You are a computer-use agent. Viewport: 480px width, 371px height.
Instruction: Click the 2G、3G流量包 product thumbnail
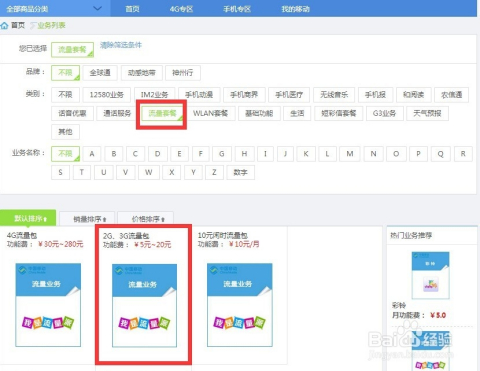(x=144, y=305)
